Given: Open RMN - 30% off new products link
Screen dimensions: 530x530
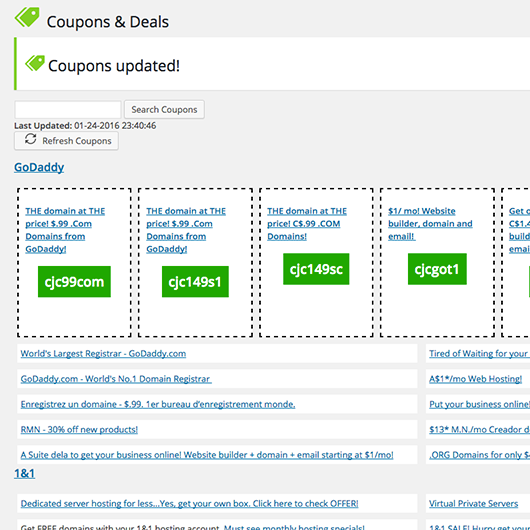Looking at the screenshot, I should [79, 430].
